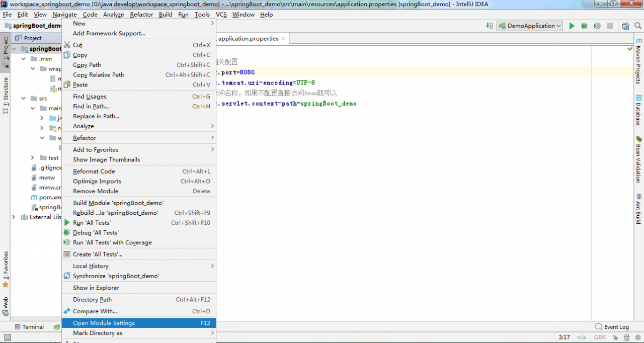Collapse the main folder arrow
Screen dimensions: 644x343
(33, 108)
